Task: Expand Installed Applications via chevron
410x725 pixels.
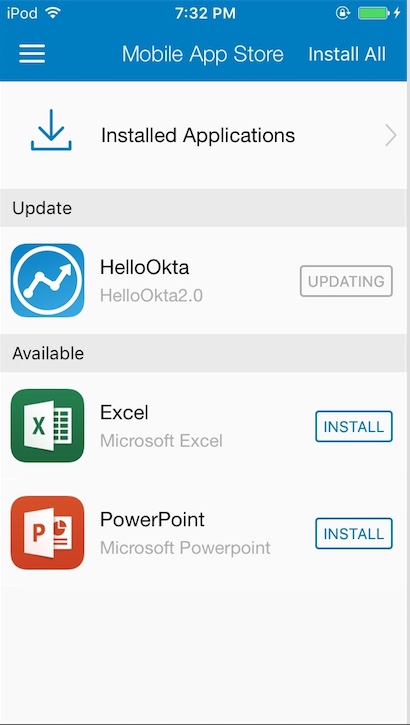Action: [x=391, y=136]
